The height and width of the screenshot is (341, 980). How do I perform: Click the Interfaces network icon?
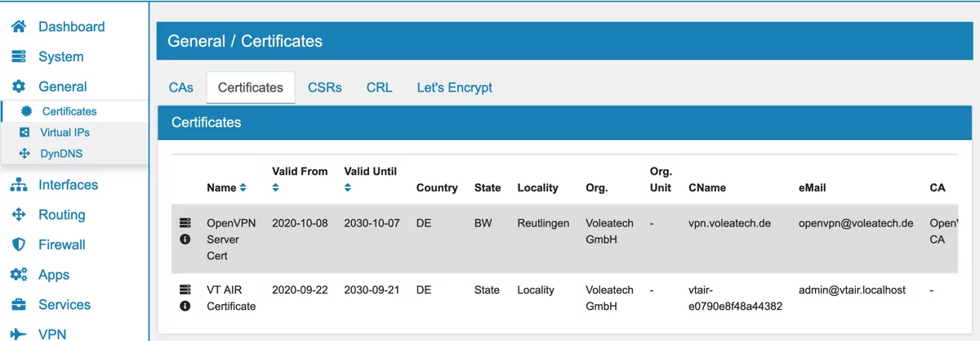pyautogui.click(x=18, y=185)
